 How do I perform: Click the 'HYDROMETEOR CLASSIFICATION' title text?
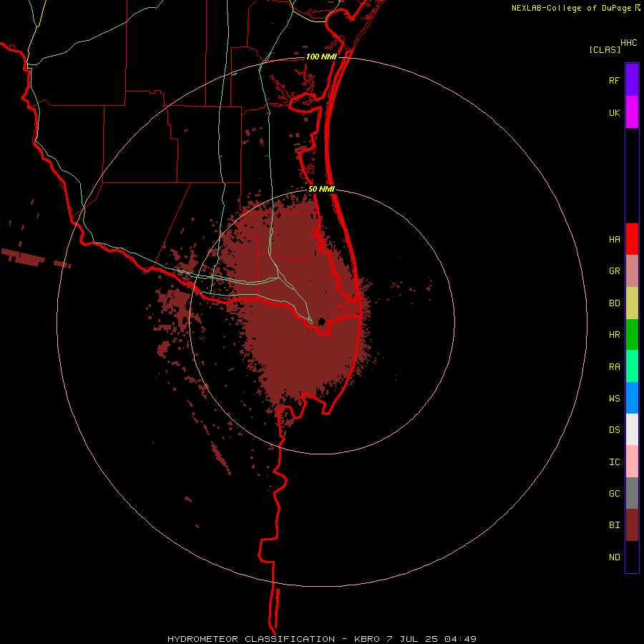tap(251, 639)
